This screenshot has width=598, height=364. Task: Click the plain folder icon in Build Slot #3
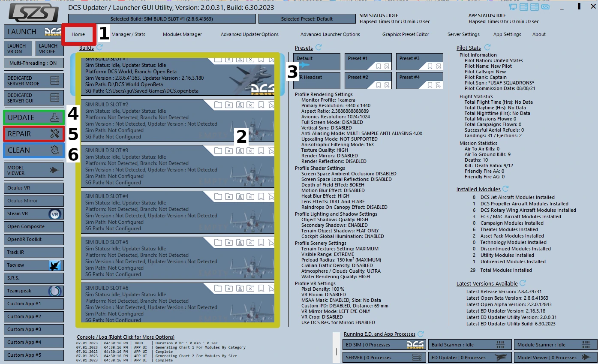(x=218, y=150)
